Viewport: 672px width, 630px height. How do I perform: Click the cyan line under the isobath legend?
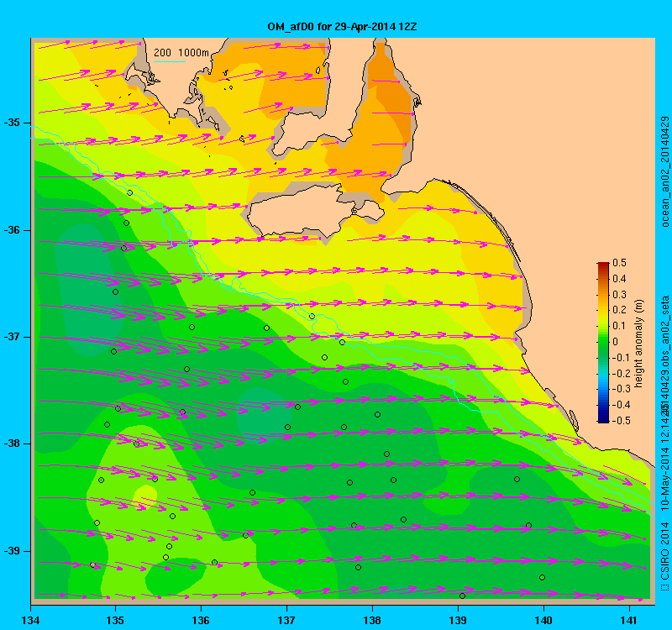click(x=170, y=61)
